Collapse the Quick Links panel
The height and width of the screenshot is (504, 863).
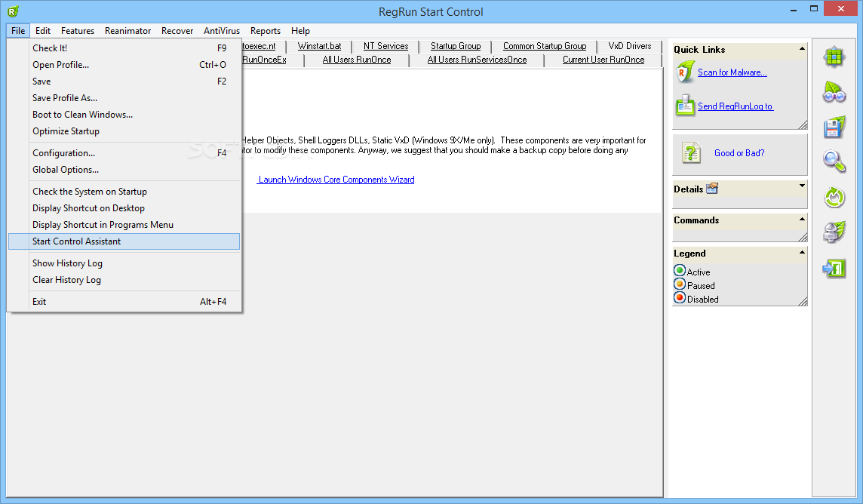tap(802, 49)
